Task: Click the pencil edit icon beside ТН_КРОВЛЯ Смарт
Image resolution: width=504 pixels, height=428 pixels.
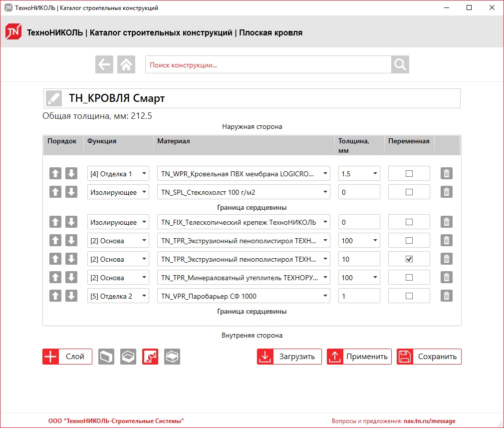Action: pyautogui.click(x=53, y=98)
